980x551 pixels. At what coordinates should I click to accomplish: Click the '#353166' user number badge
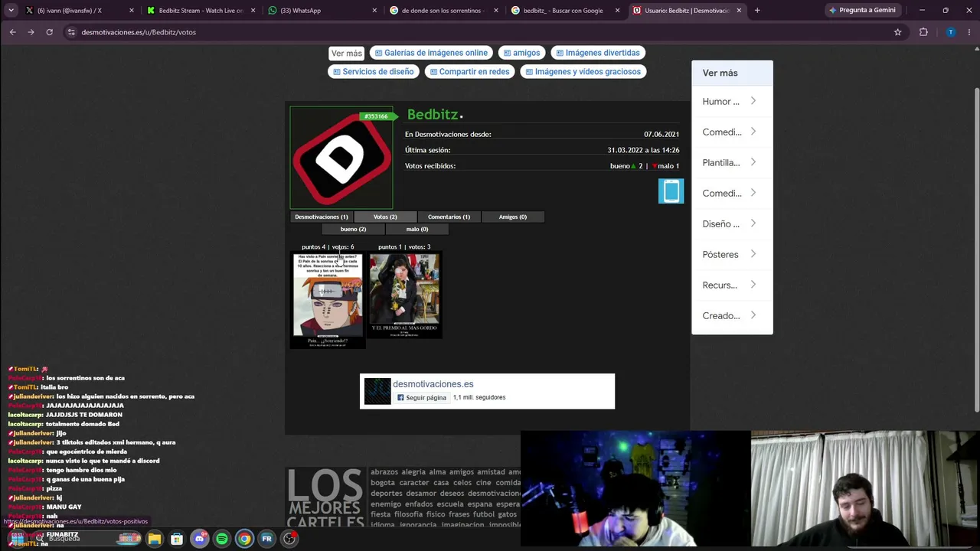pos(376,116)
